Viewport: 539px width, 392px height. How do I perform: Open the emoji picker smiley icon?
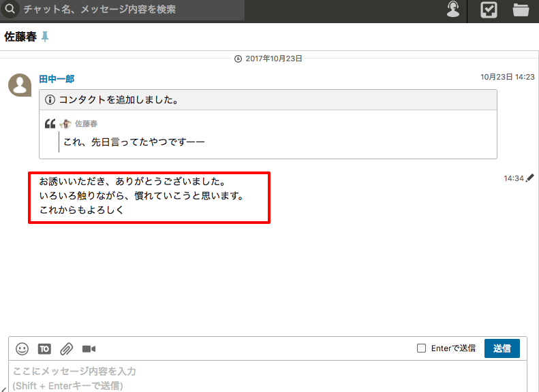pyautogui.click(x=22, y=348)
